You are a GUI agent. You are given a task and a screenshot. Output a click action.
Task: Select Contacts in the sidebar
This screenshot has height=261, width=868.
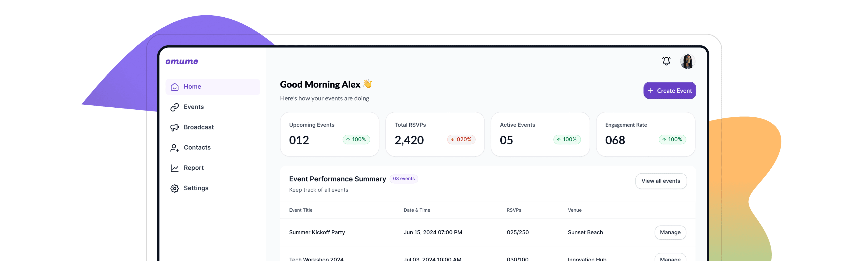pos(197,147)
